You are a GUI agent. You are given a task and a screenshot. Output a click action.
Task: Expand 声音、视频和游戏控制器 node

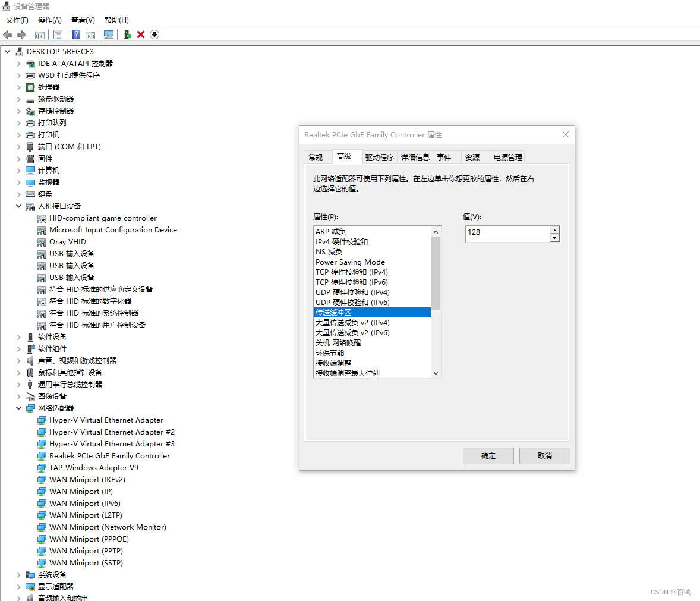click(x=19, y=361)
